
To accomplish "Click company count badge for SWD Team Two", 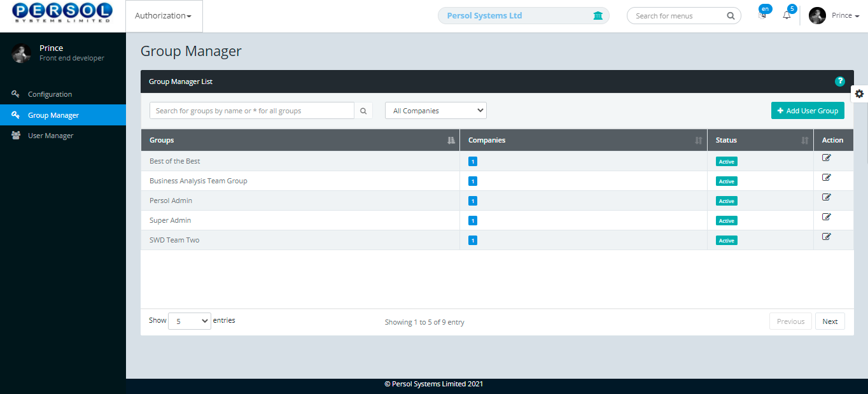I will point(472,241).
